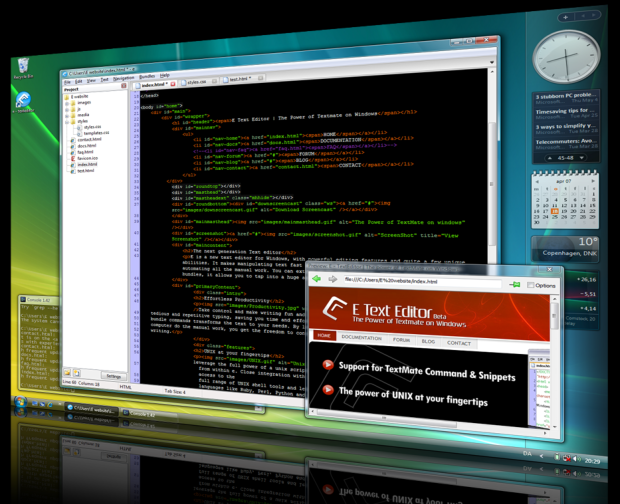Click feed gadget next-page down arrow
The image size is (620, 504).
[582, 158]
